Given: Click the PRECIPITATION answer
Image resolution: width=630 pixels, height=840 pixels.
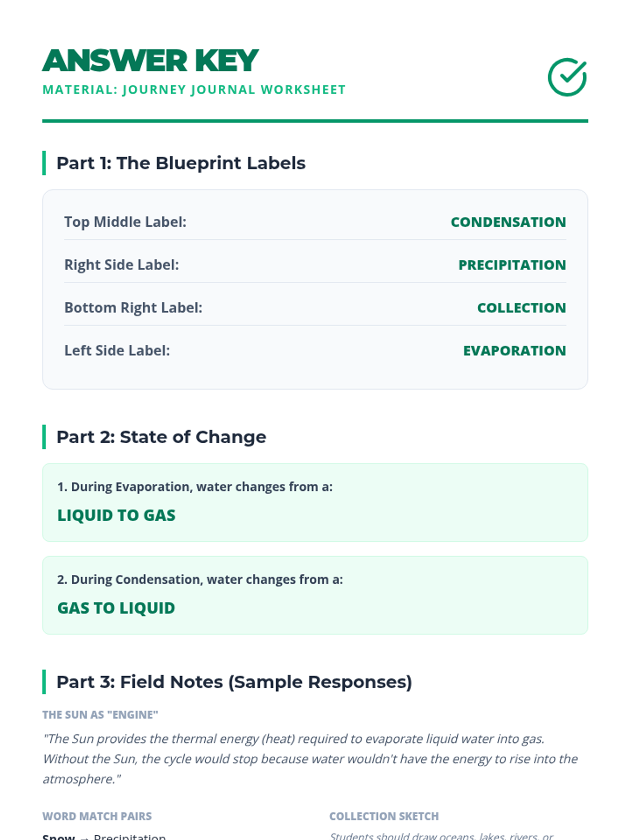Looking at the screenshot, I should (x=512, y=265).
